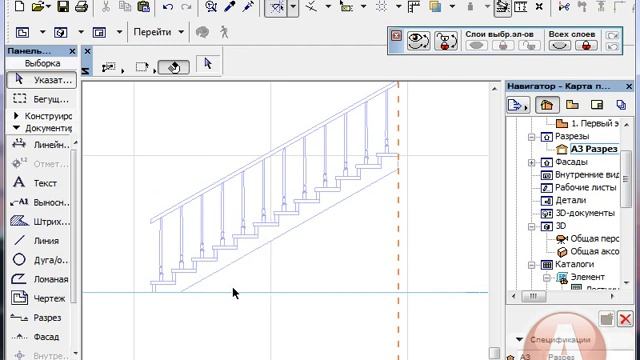The height and width of the screenshot is (360, 640).
Task: Collapse the Каталоги tree node
Action: click(531, 265)
